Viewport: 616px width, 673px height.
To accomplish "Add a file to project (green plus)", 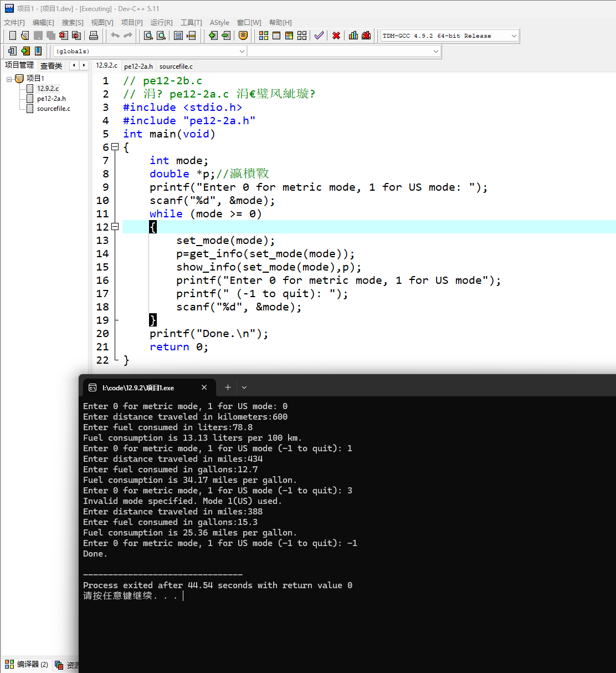I will (x=213, y=35).
